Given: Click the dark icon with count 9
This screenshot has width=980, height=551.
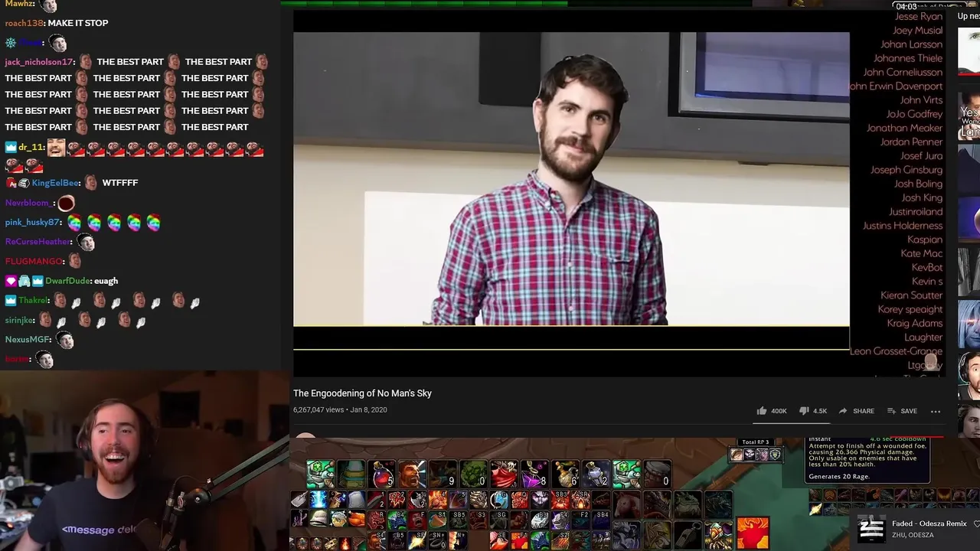Looking at the screenshot, I should pyautogui.click(x=443, y=474).
